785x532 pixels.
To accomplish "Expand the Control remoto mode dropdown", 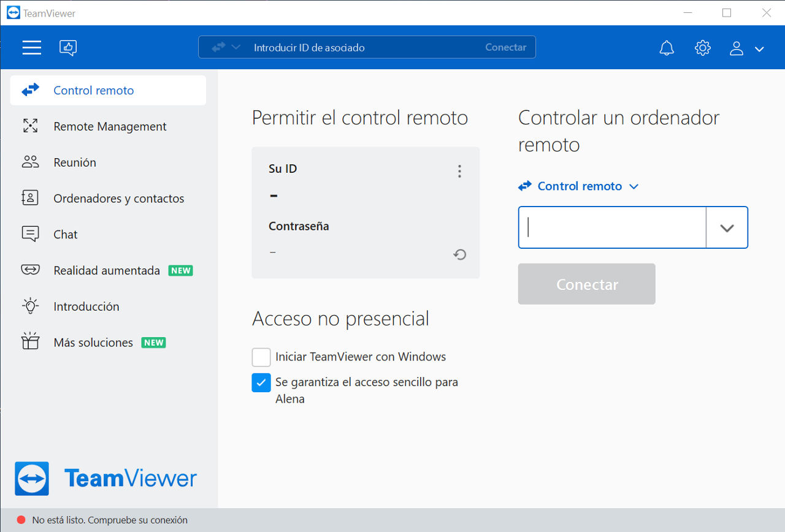I will tap(578, 186).
